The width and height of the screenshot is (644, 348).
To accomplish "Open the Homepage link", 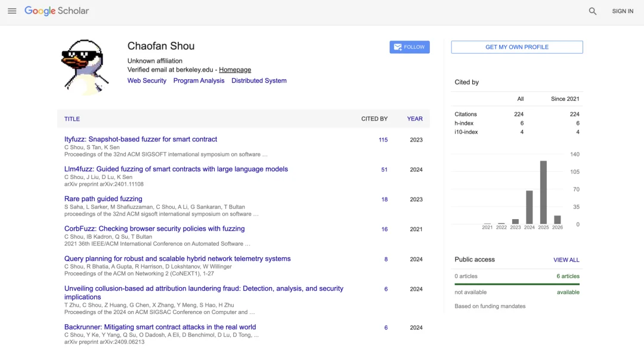I will [235, 70].
